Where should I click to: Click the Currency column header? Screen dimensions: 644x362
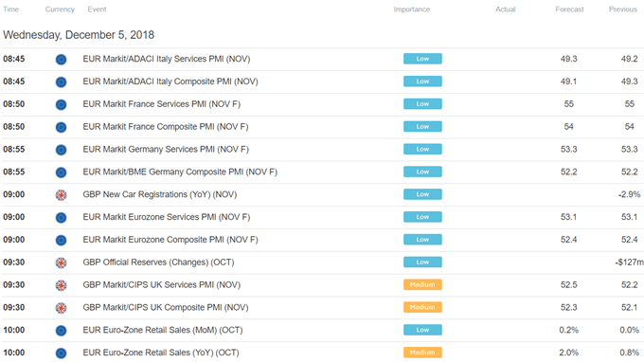(x=60, y=9)
